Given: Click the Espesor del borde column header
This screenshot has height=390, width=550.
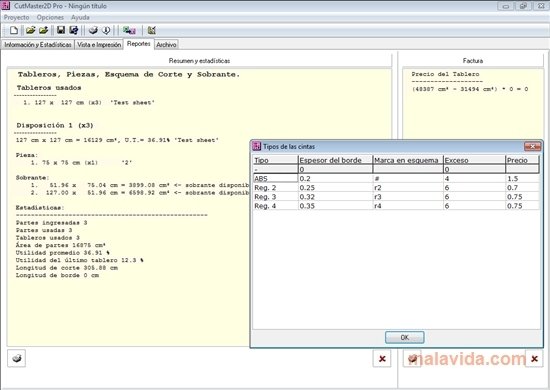Looking at the screenshot, I should point(335,160).
